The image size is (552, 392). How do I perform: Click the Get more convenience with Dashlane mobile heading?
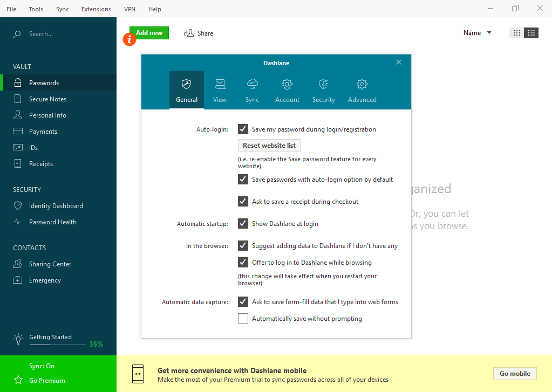coord(232,370)
